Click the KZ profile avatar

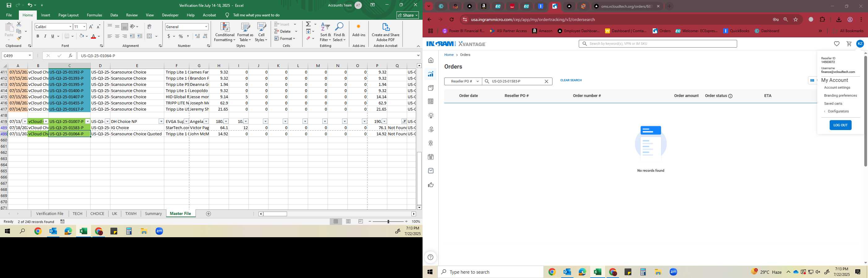[860, 44]
